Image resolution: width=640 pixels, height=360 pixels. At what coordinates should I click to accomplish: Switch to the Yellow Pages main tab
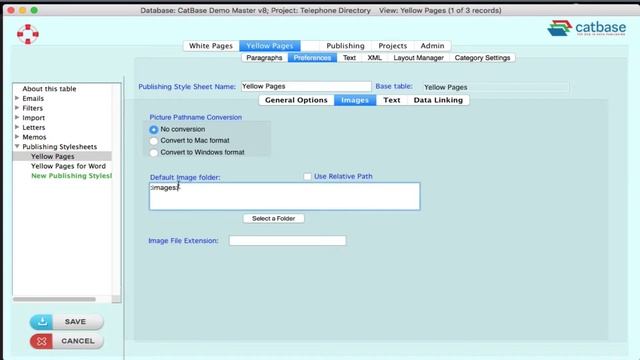click(x=270, y=46)
